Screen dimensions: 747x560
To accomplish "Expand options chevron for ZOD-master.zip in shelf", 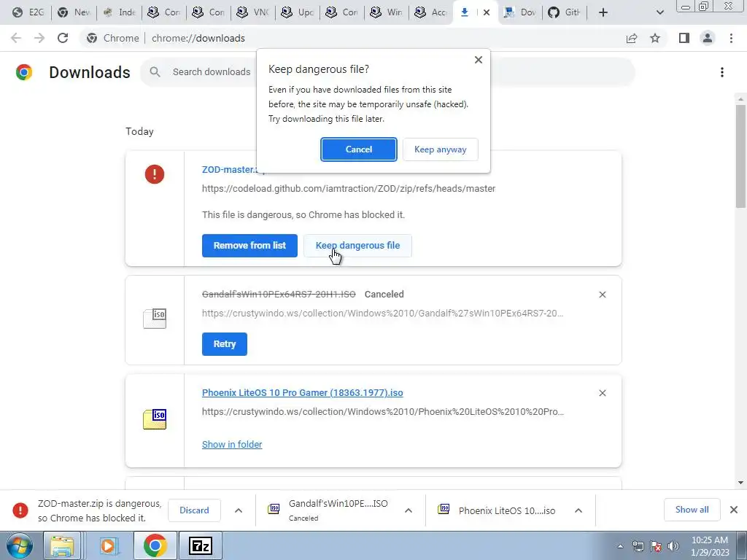I will [239, 510].
